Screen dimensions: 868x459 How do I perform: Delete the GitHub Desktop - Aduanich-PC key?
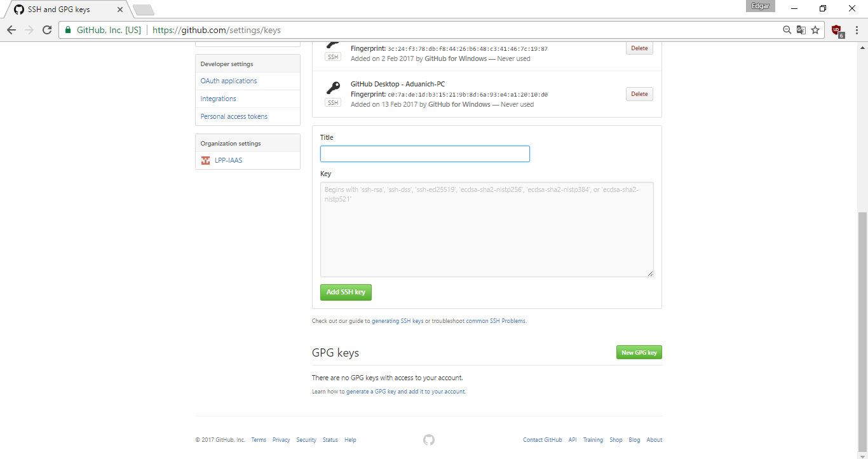[x=639, y=93]
